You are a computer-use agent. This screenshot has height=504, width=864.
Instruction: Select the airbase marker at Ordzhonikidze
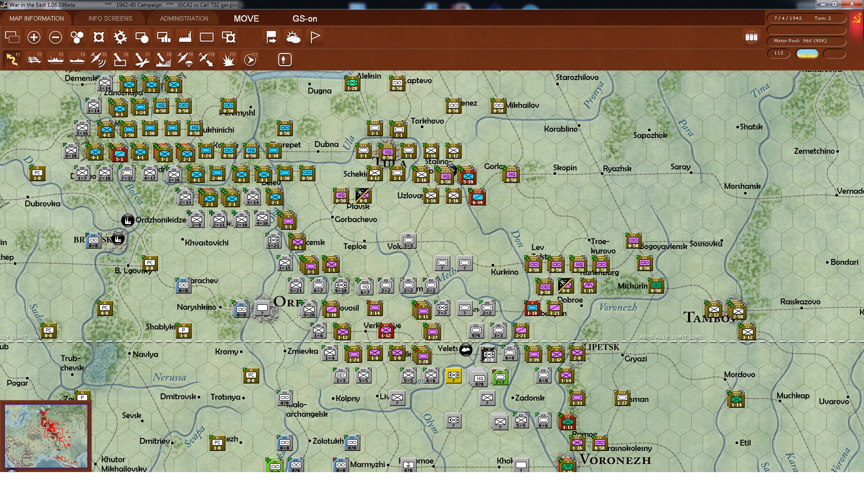tap(128, 220)
